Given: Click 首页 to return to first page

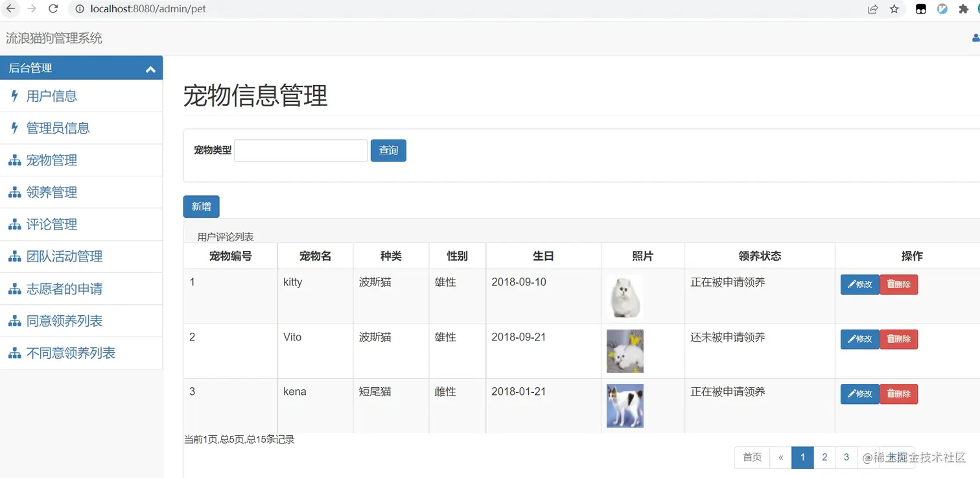Looking at the screenshot, I should (751, 457).
